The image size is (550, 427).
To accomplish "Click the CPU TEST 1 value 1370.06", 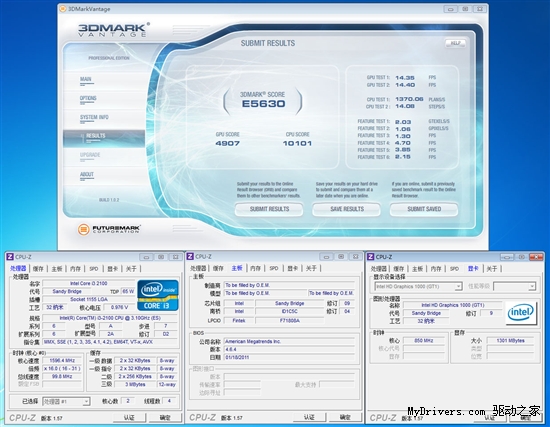I will point(409,99).
